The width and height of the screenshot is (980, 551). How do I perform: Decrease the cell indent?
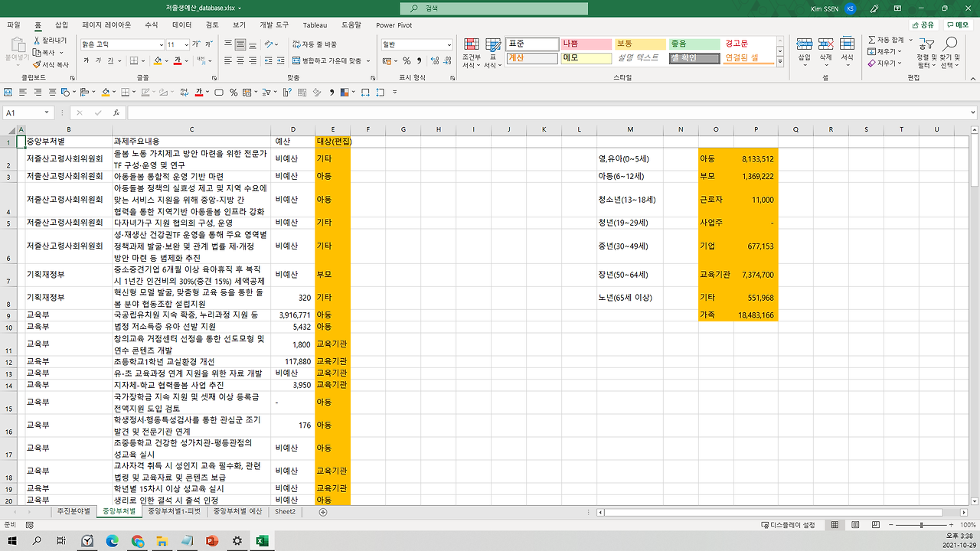pos(269,60)
